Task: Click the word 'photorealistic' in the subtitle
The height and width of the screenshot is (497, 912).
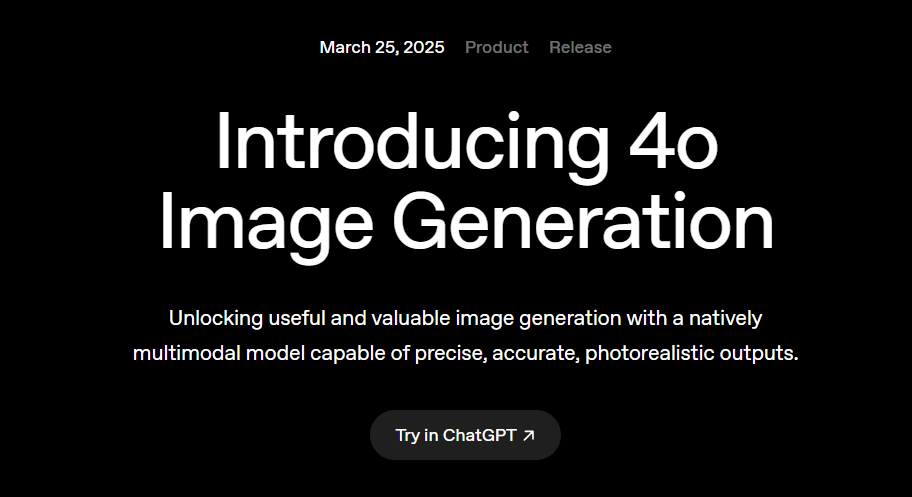Action: pos(650,353)
